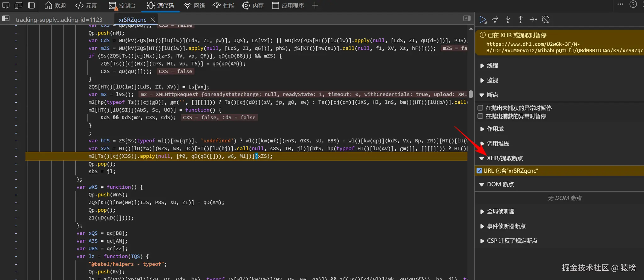The image size is (644, 280).
Task: Click the Step icon in debugger
Action: pyautogui.click(x=533, y=20)
